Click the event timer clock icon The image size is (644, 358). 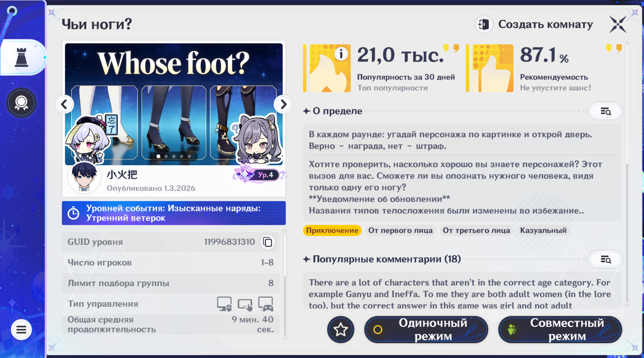click(74, 213)
